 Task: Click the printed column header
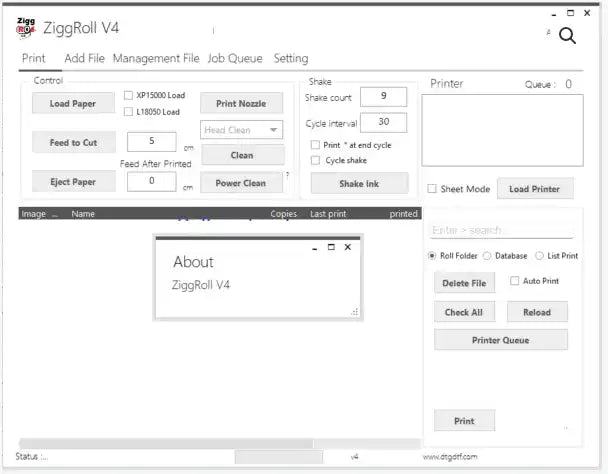[x=404, y=214]
